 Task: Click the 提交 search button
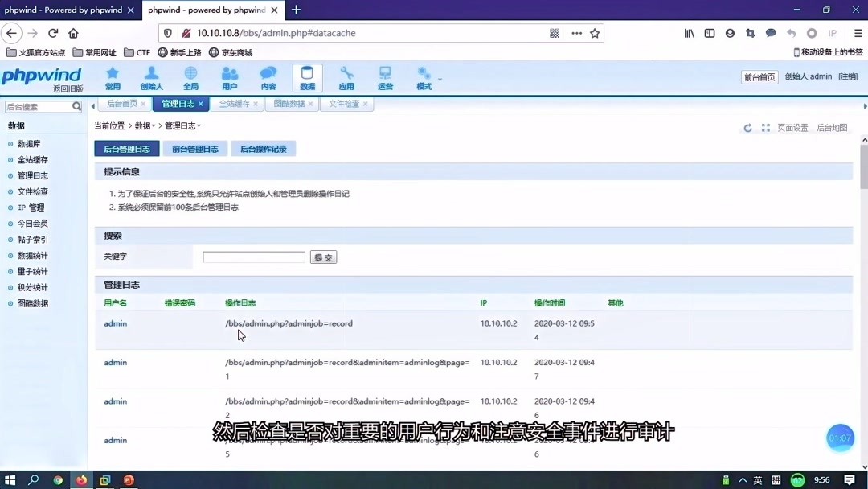pos(323,257)
